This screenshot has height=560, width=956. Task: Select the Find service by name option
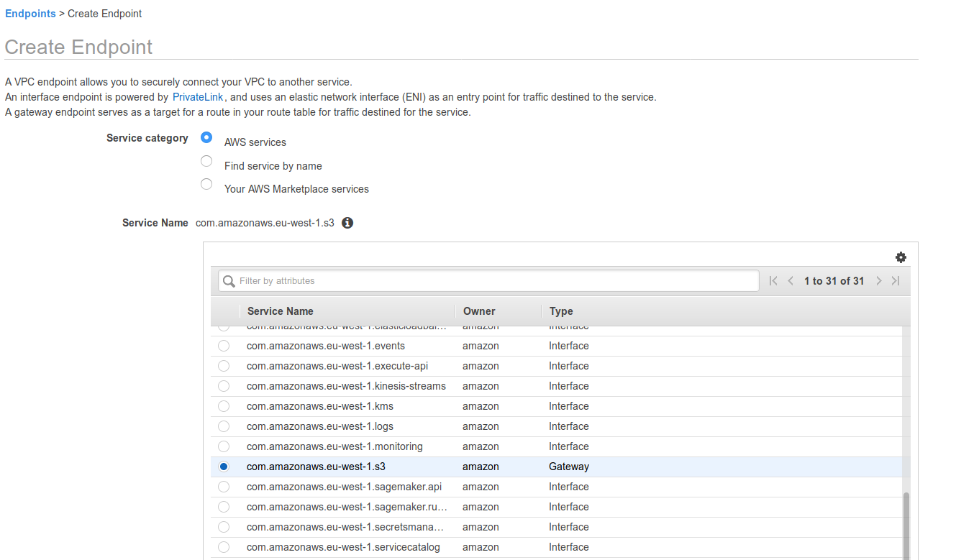(206, 161)
